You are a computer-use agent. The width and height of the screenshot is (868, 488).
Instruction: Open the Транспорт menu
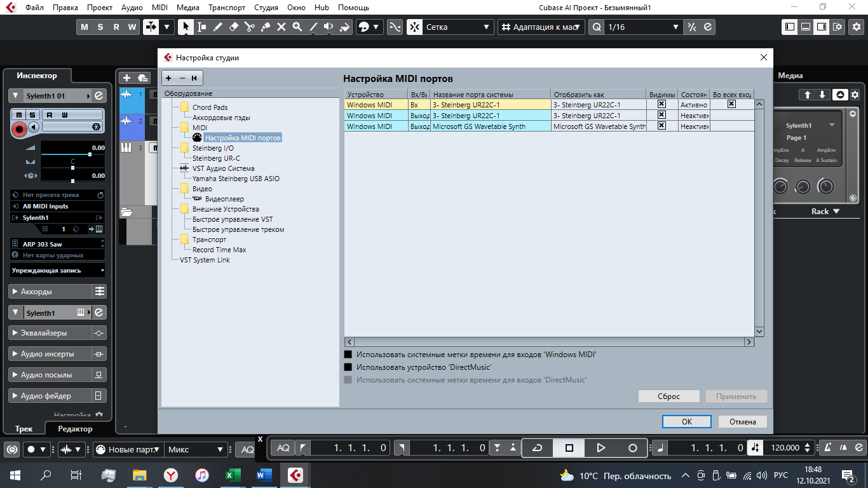point(227,8)
